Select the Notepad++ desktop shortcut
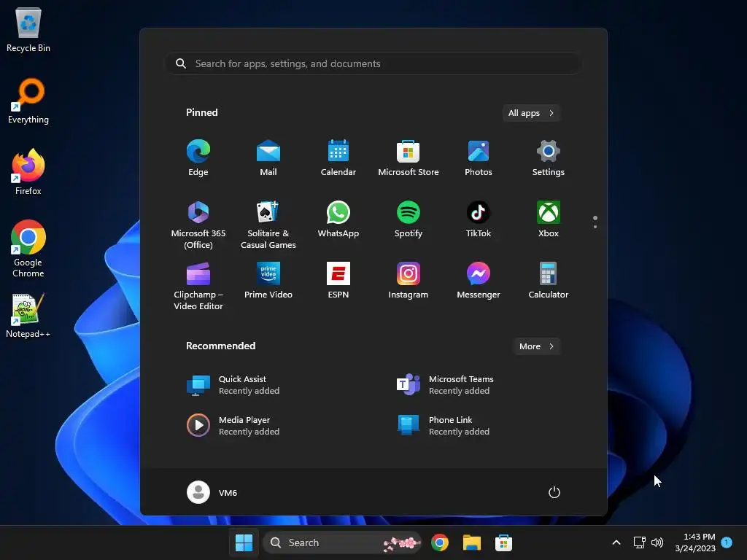Viewport: 747px width, 560px height. tap(28, 316)
